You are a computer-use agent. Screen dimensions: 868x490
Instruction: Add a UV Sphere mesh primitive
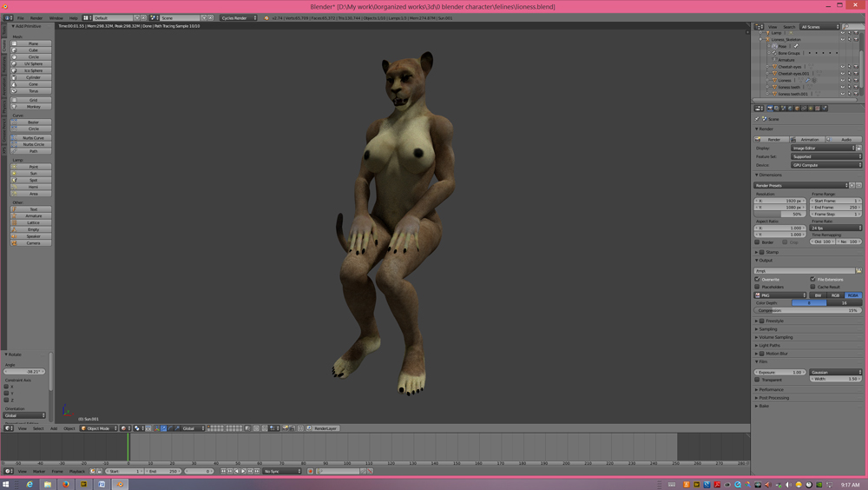pyautogui.click(x=33, y=63)
